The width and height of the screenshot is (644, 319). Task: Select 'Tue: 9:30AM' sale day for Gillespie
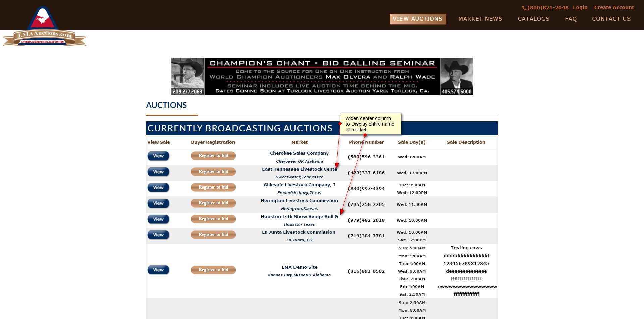pyautogui.click(x=412, y=185)
